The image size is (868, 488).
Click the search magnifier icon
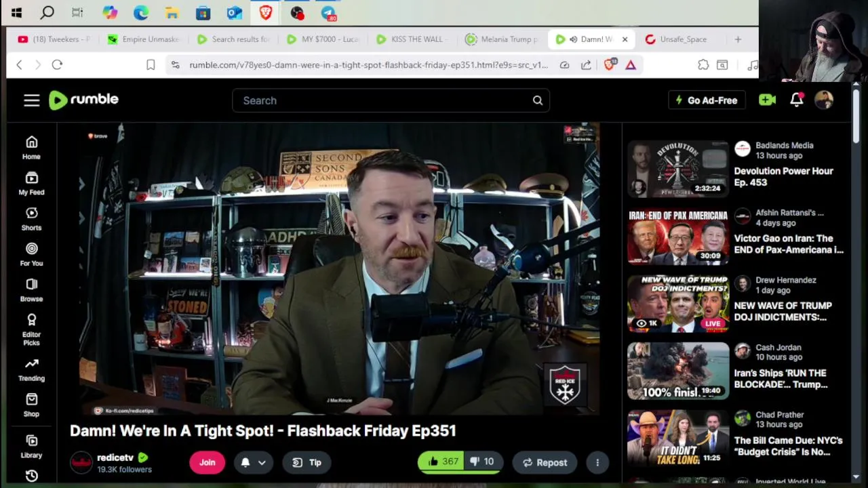(x=538, y=100)
